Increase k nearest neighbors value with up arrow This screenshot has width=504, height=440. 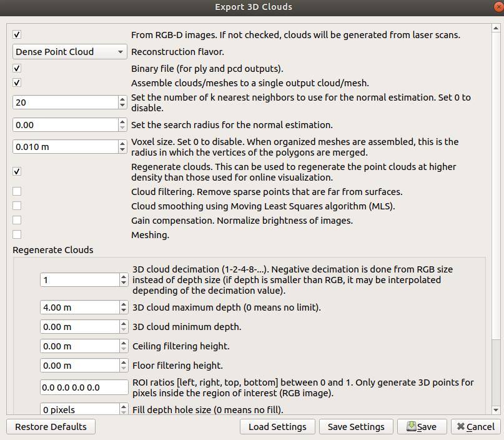coord(122,99)
